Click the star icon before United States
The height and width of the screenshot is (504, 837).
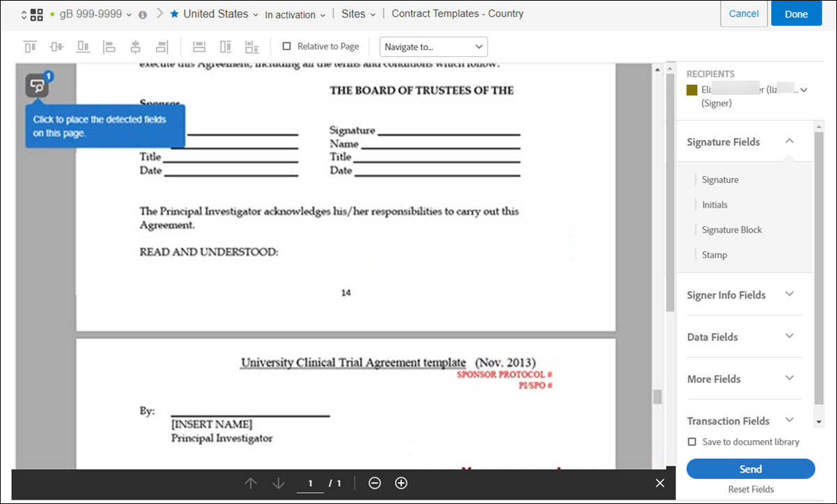coord(174,14)
